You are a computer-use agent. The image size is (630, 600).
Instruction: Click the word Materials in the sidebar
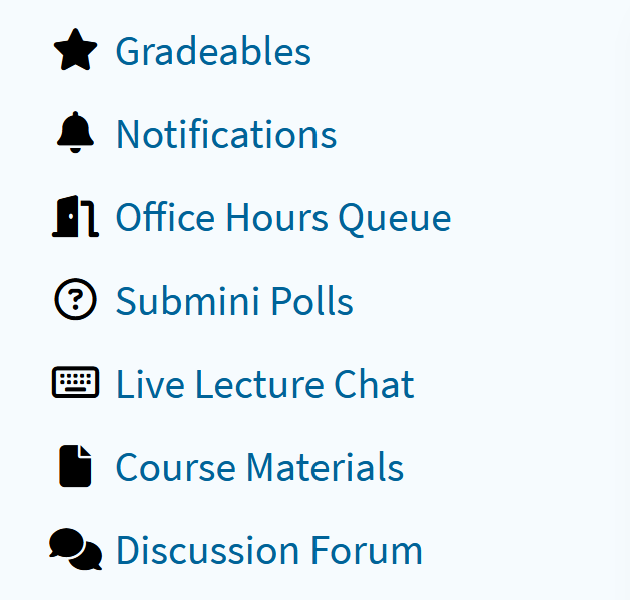click(x=325, y=467)
